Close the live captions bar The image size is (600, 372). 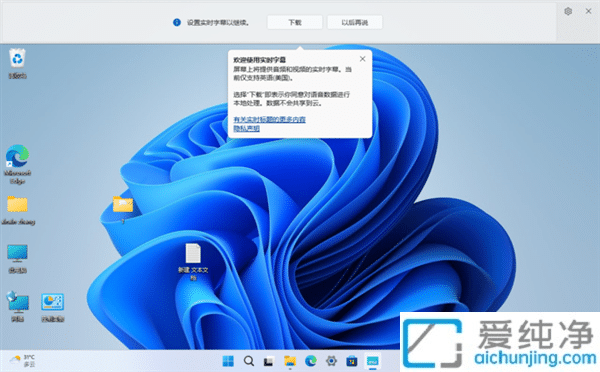click(x=589, y=11)
